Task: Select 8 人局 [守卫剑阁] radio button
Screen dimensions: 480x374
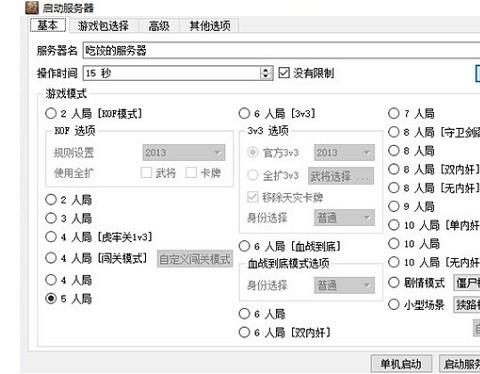Action: click(393, 132)
